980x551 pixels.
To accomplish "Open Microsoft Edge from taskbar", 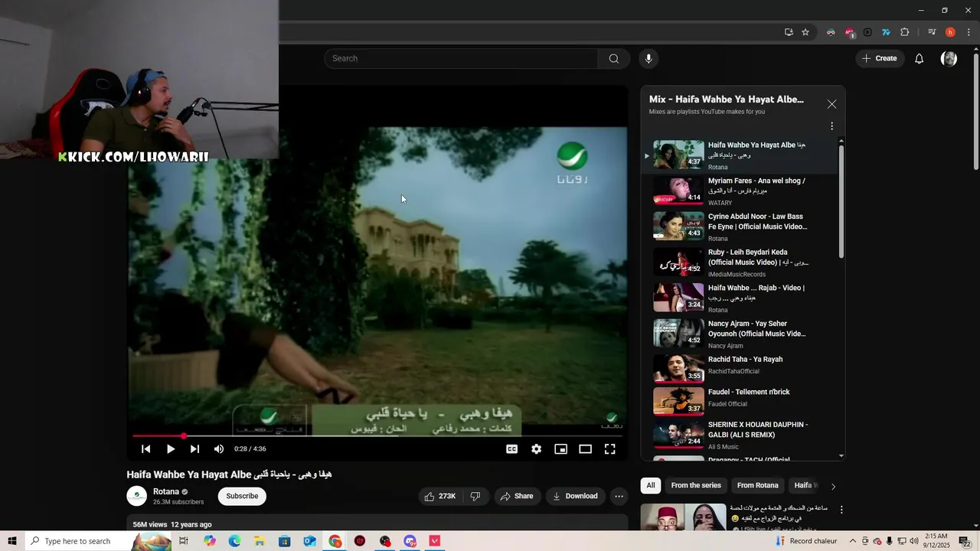I will (x=234, y=541).
